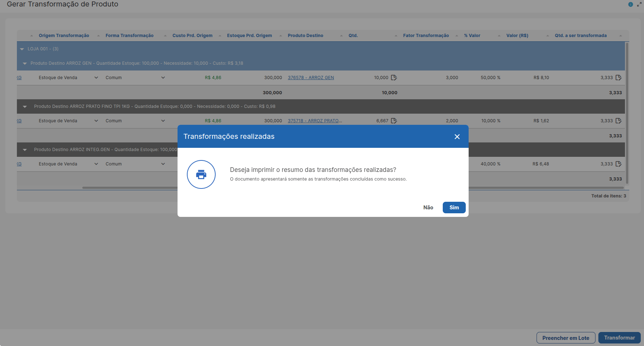Confirm printing with the Sim button
644x346 pixels.
454,208
